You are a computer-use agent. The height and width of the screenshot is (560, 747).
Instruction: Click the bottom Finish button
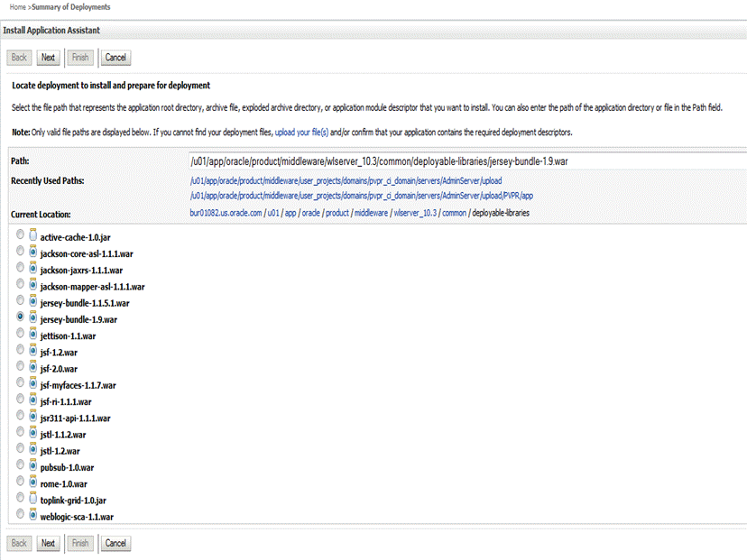80,544
